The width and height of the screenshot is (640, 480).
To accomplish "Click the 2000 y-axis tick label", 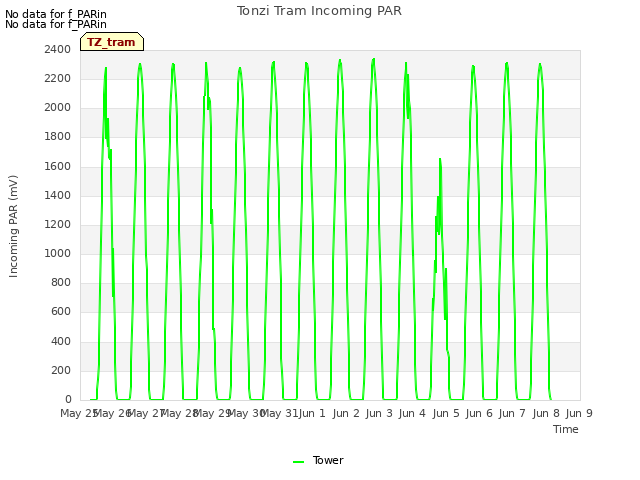I will pyautogui.click(x=58, y=108).
